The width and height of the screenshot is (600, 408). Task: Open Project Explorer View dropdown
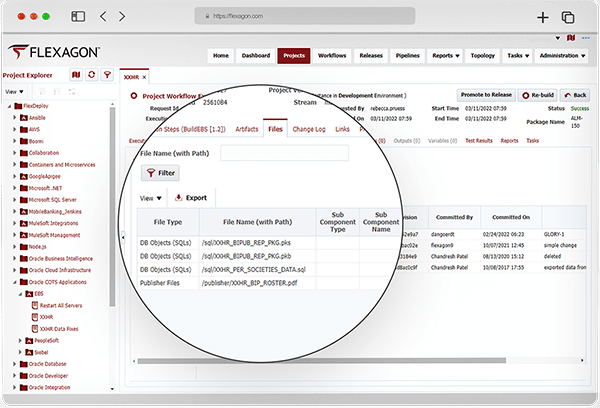point(15,92)
